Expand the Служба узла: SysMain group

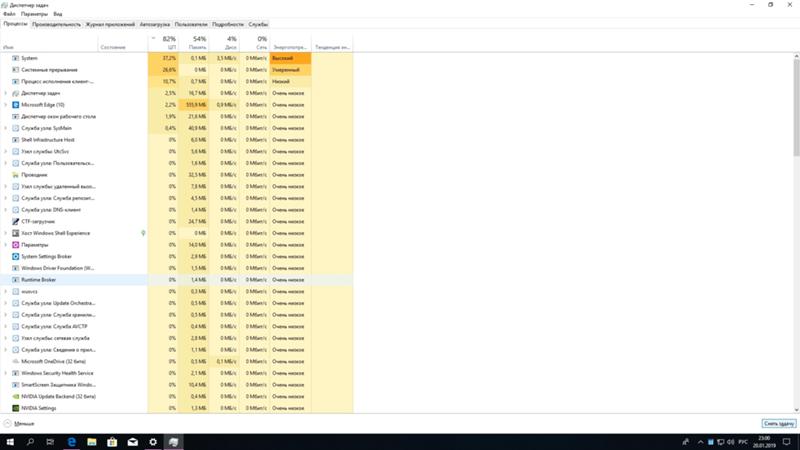(6, 128)
